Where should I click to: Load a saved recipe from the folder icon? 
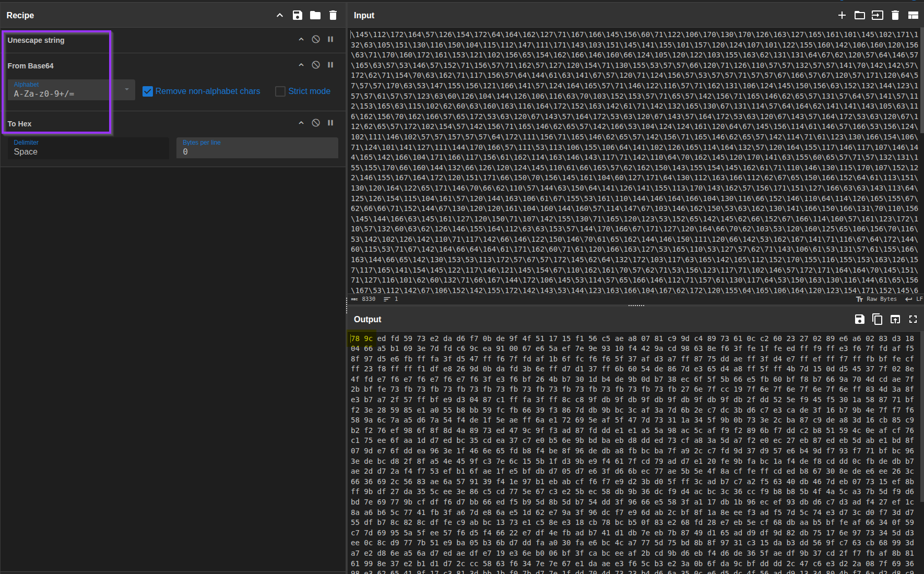(x=315, y=15)
